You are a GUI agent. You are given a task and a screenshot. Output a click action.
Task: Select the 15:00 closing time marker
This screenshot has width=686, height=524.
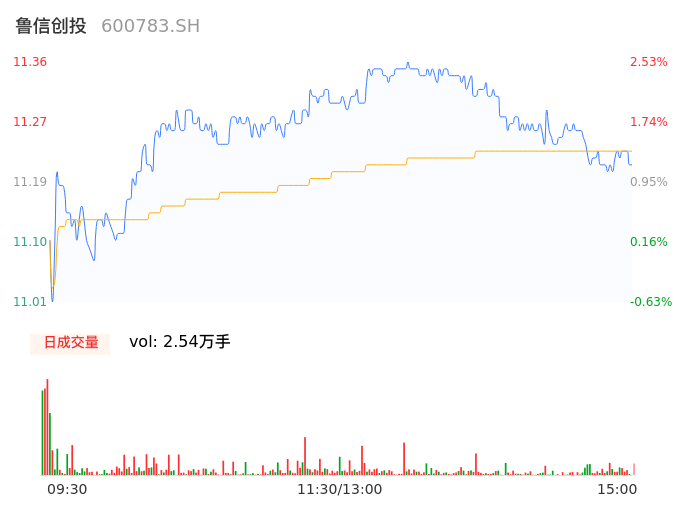pyautogui.click(x=617, y=489)
